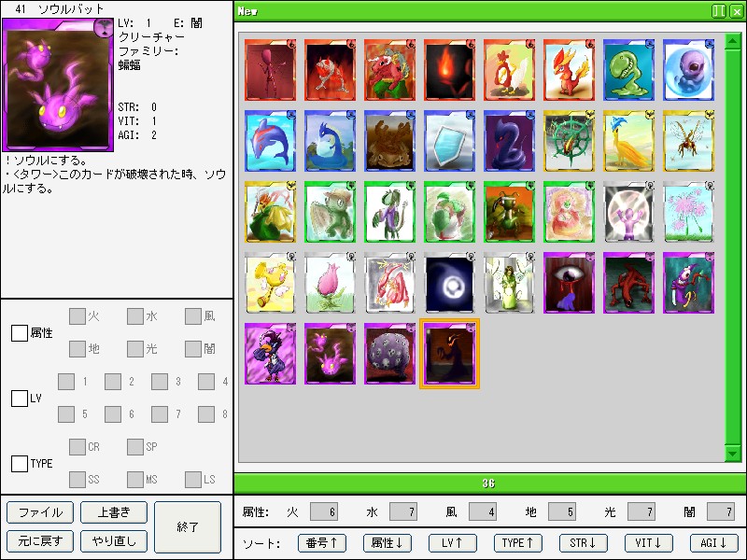Image resolution: width=747 pixels, height=560 pixels.
Task: Pick the green frog with hat card
Action: click(x=330, y=212)
